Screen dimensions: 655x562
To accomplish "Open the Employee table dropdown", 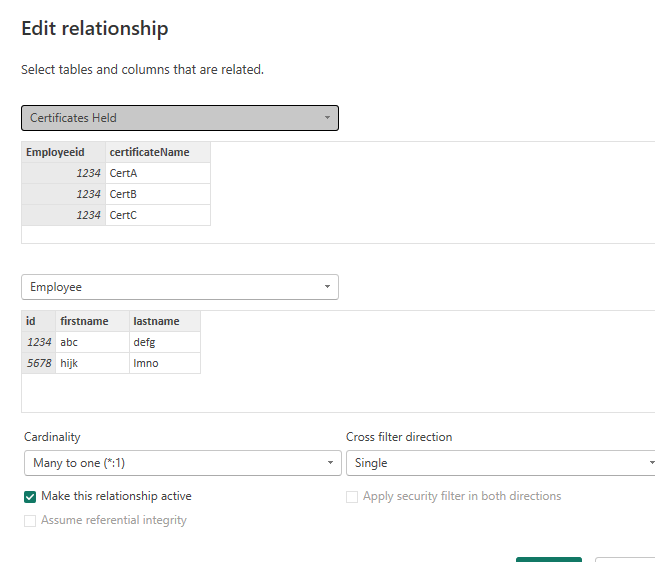I will [180, 287].
